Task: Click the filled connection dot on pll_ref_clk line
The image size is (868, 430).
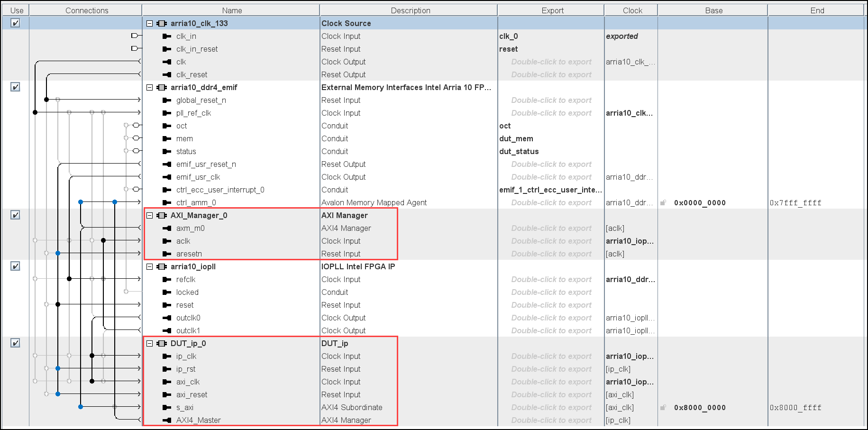Action: [x=35, y=112]
